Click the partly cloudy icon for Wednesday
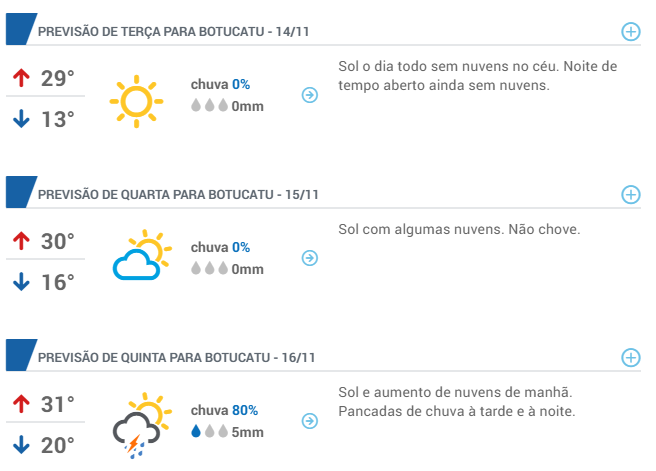The image size is (656, 471). pyautogui.click(x=142, y=254)
